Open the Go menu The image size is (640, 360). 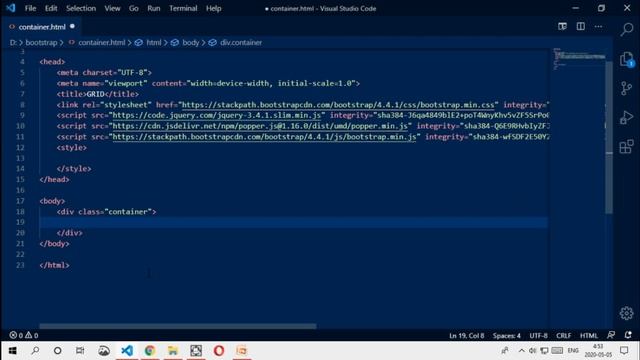click(133, 8)
